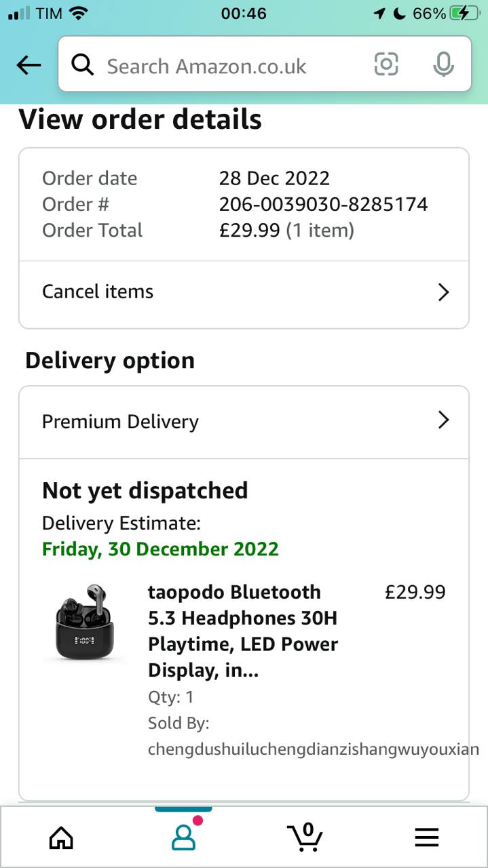Tap the microphone voice search icon

point(443,65)
